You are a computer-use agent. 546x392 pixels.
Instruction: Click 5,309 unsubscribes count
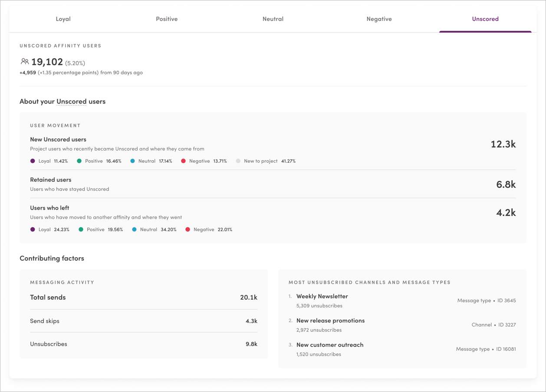pyautogui.click(x=319, y=306)
